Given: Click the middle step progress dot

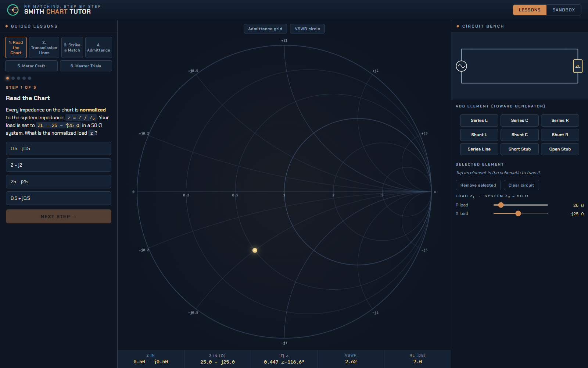Looking at the screenshot, I should tap(18, 78).
